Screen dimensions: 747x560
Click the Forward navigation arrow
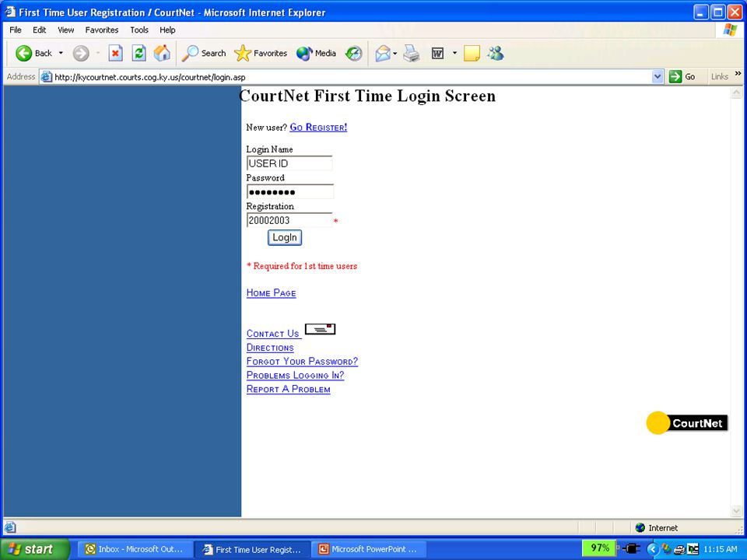pos(80,54)
